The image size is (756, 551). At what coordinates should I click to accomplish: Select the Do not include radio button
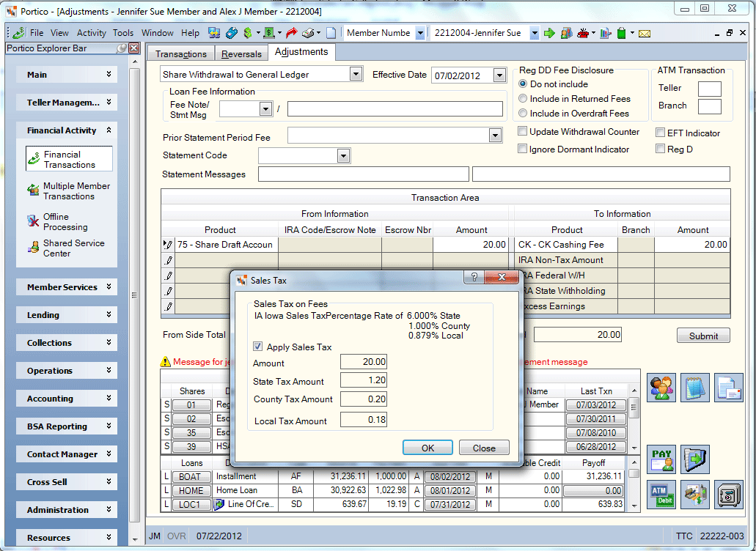click(523, 84)
